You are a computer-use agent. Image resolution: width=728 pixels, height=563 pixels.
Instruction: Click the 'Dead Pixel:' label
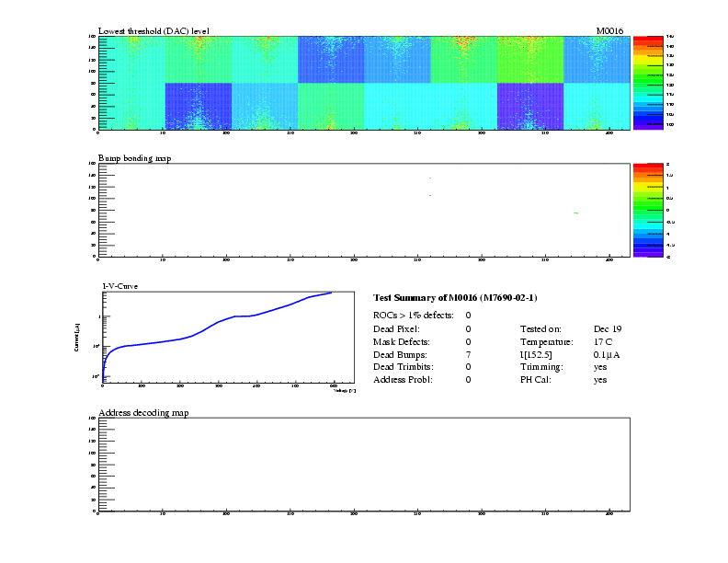click(x=396, y=329)
